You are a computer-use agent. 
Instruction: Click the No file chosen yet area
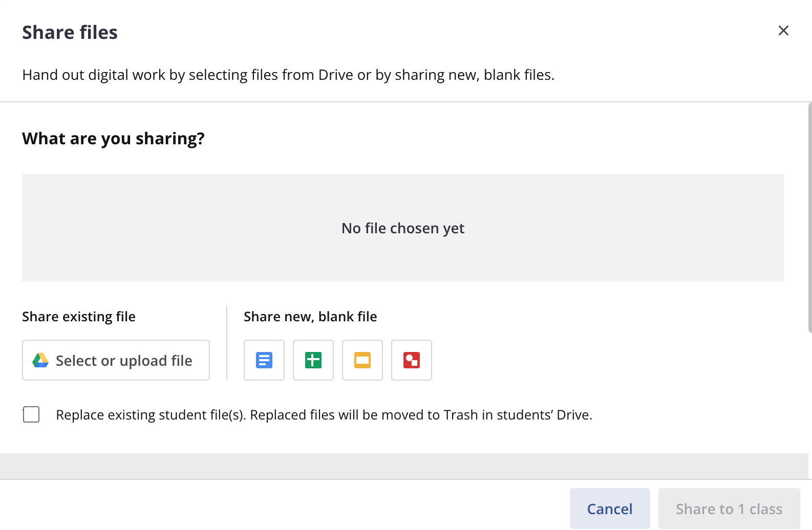[402, 228]
